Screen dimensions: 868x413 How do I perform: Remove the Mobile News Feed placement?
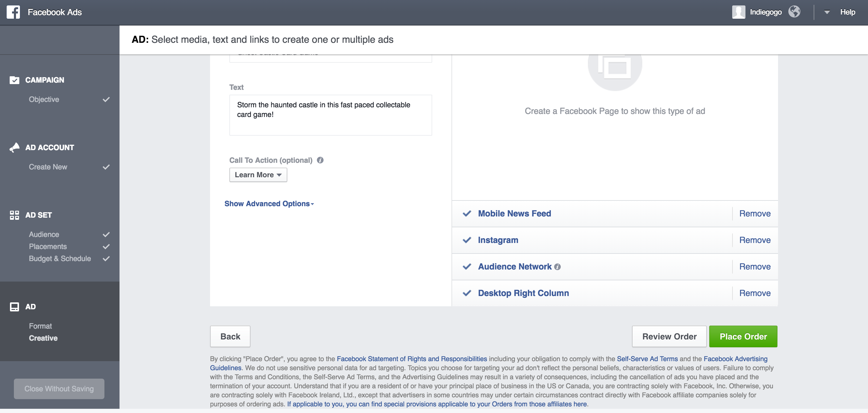pos(755,213)
